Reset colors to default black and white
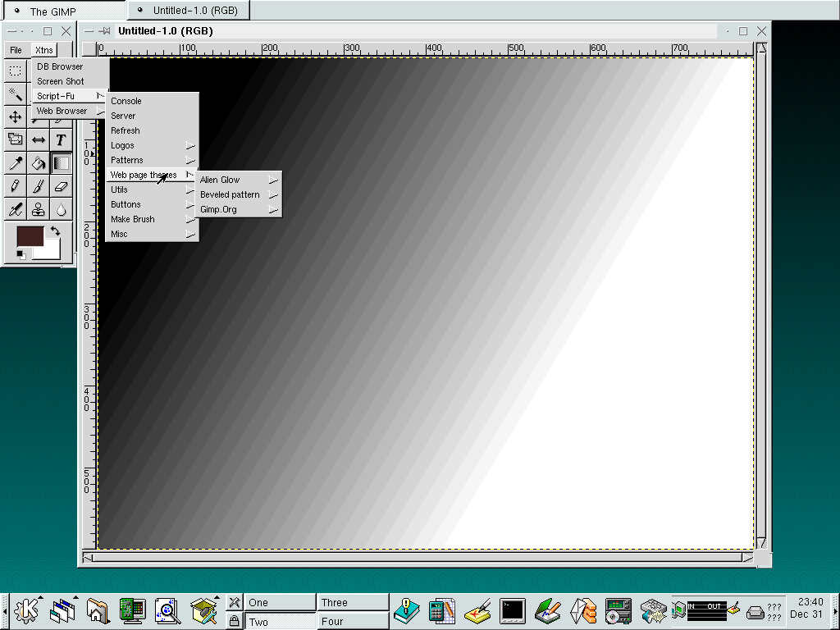The width and height of the screenshot is (840, 630). 21,254
